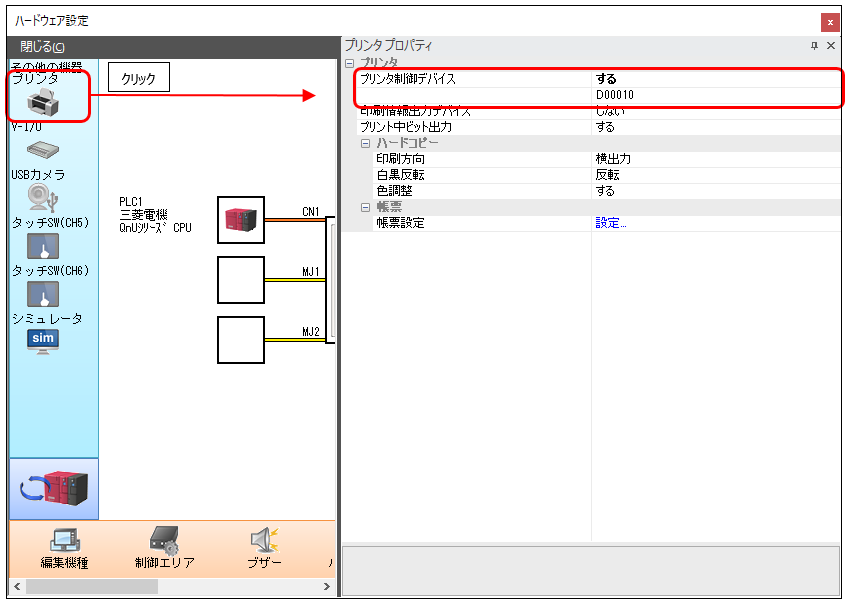Open the Touch SW (CH6) icon

pos(42,293)
